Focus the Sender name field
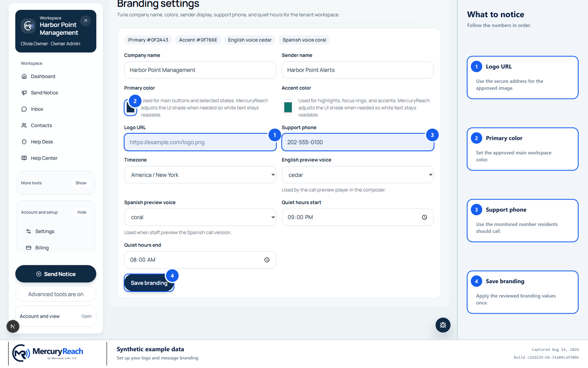Viewport: 588px width, 368px height. (358, 70)
